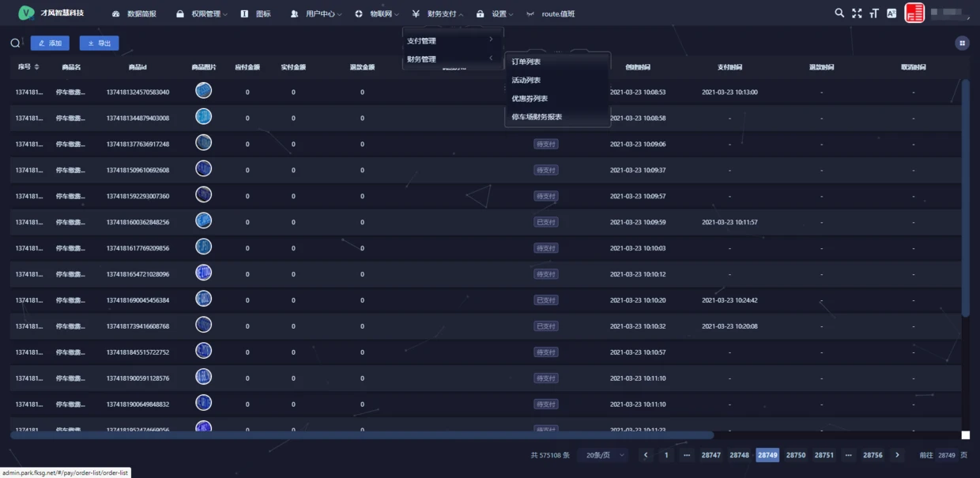
Task: Go to page 28748
Action: coord(740,455)
